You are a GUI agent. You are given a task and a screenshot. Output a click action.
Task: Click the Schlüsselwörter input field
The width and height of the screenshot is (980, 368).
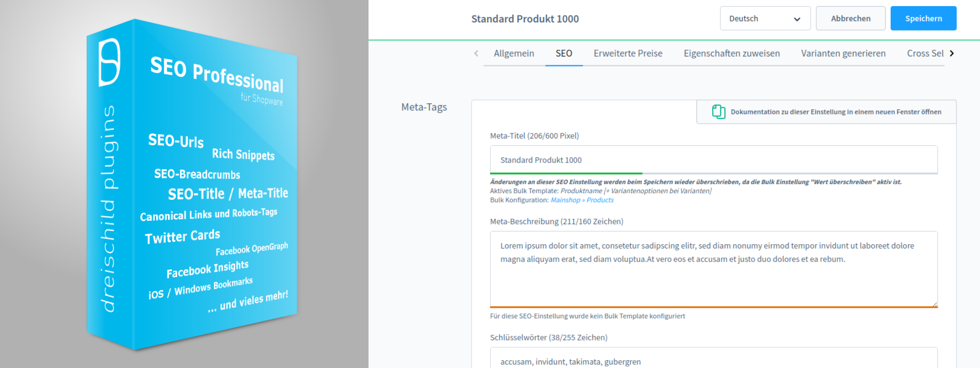click(x=714, y=358)
